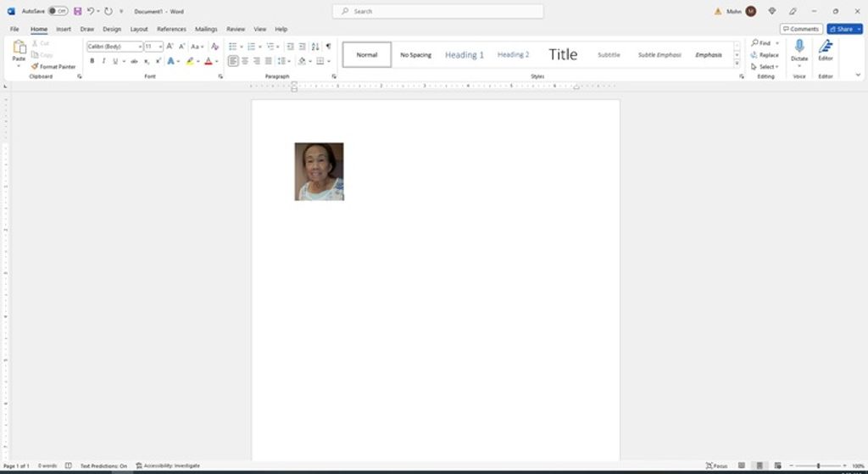Open the line spacing dropdown
Viewport: 868px width, 474px height.
click(284, 61)
